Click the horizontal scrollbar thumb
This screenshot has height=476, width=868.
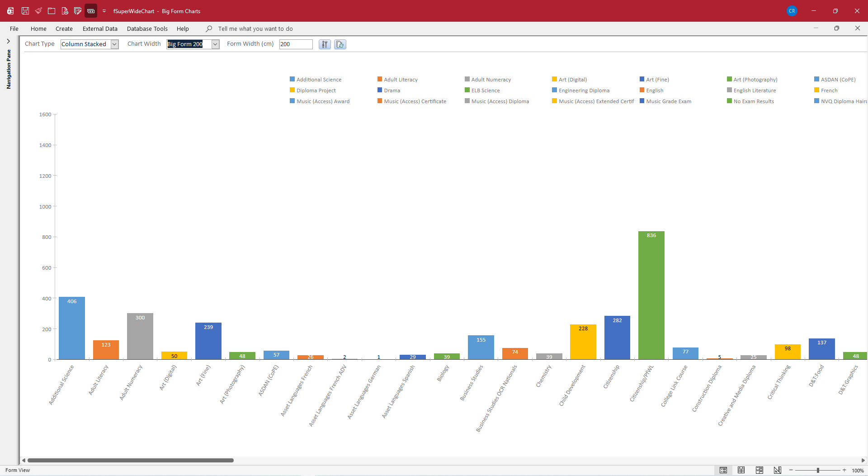pos(131,460)
